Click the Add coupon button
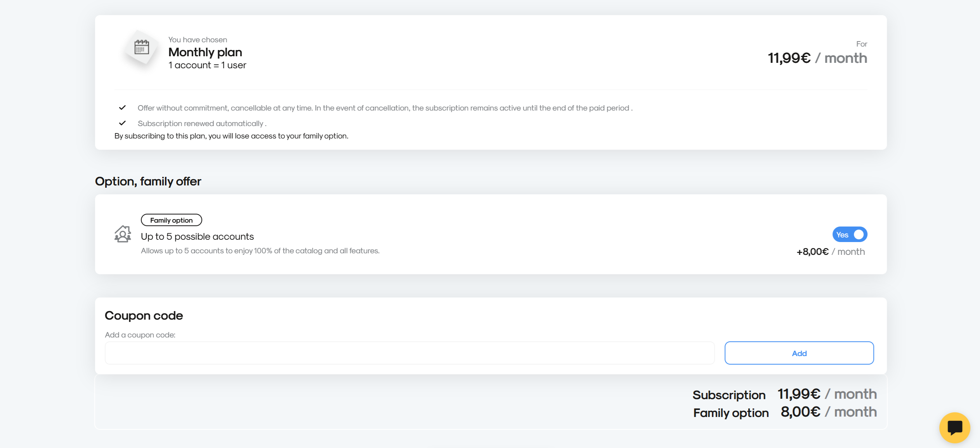This screenshot has width=980, height=448. 799,353
